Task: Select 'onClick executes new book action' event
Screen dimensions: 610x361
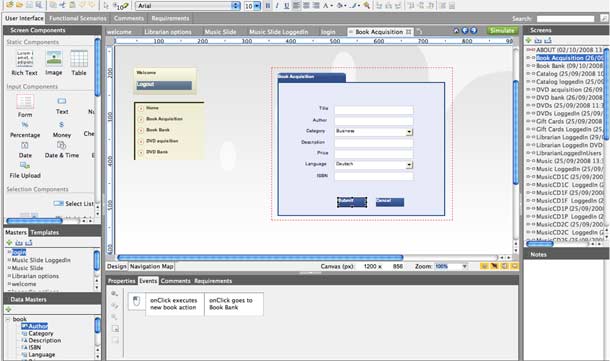Action: [x=175, y=304]
